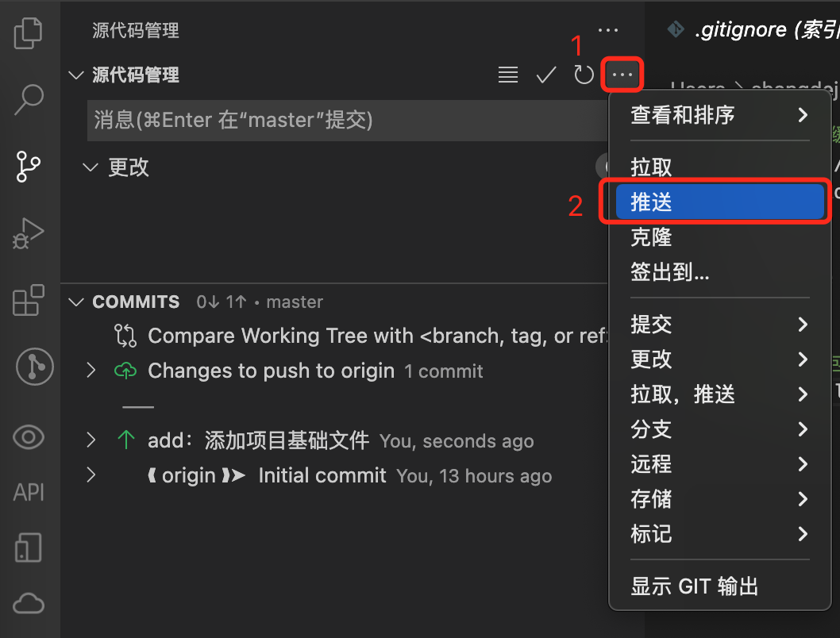Open the Extensions view icon
The width and height of the screenshot is (840, 638).
click(x=29, y=300)
